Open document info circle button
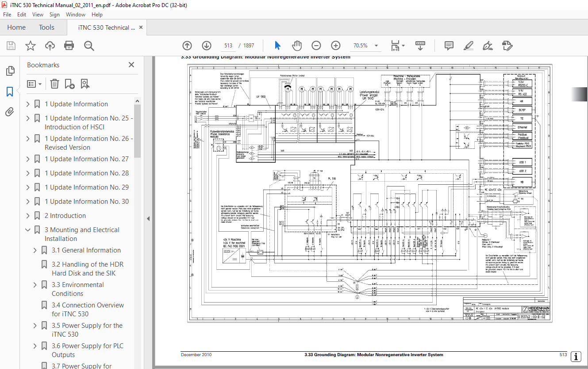Viewport: 588px width, 369px height. [576, 357]
